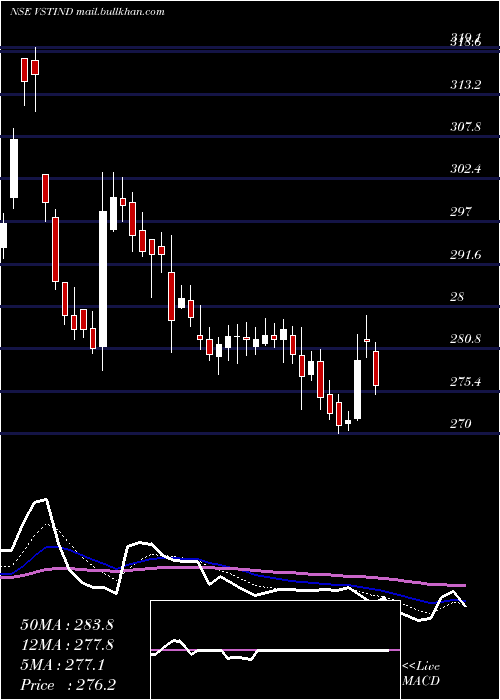Click the NSE VSTIND mail.bullkhan.com title text
500x700 pixels.
[87, 12]
